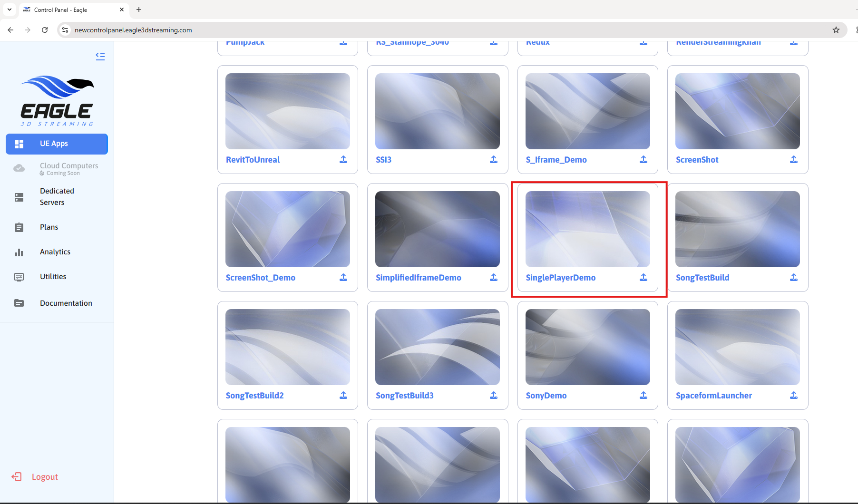Select the SongTestBuild thumbnail image
The image size is (858, 504).
[737, 229]
